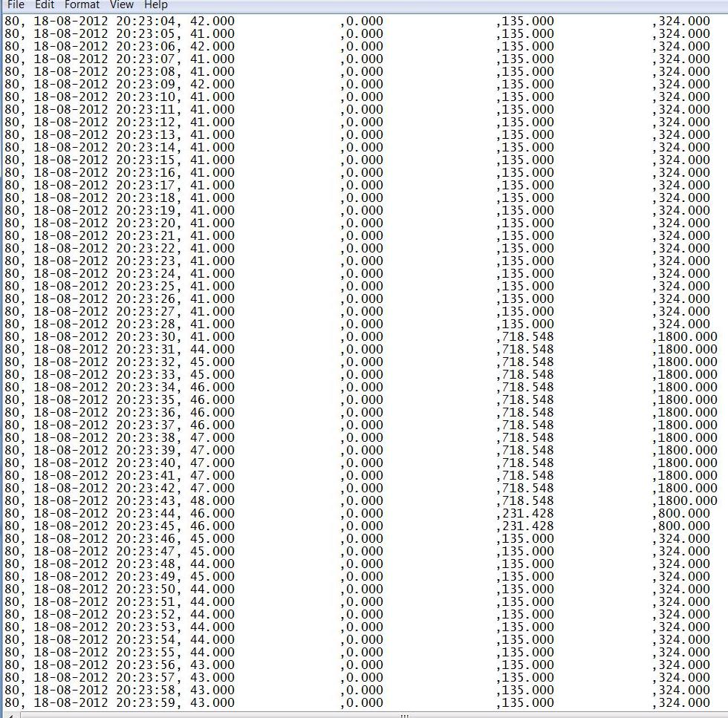Click 800.000 in the 20:23:44 row
Screen dimensions: 728x718
pos(684,513)
